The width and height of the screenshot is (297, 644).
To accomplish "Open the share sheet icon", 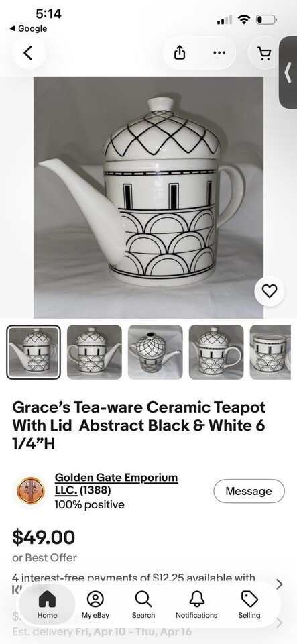I will (180, 52).
